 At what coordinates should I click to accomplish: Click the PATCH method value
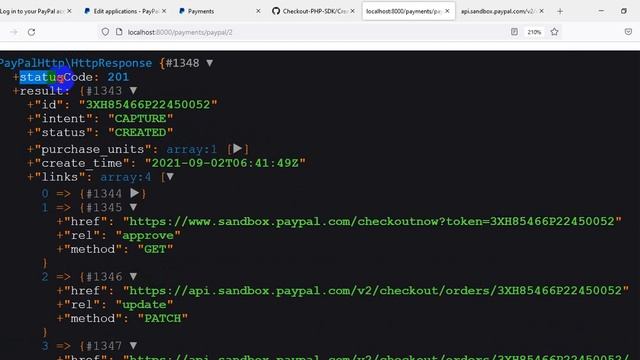click(x=162, y=319)
